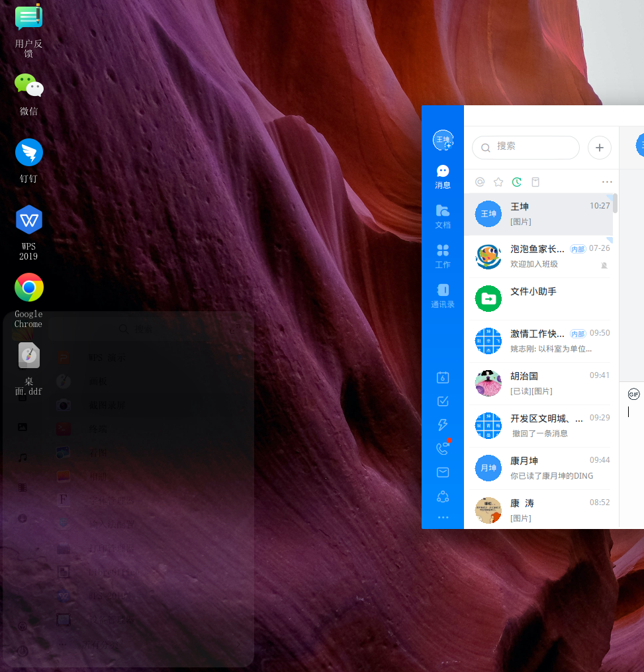Click the 胡治国 avatar picture

pyautogui.click(x=488, y=383)
